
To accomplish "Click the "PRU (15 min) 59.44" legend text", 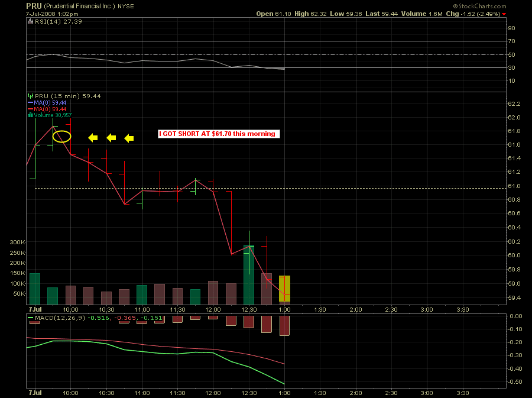I will pos(68,96).
